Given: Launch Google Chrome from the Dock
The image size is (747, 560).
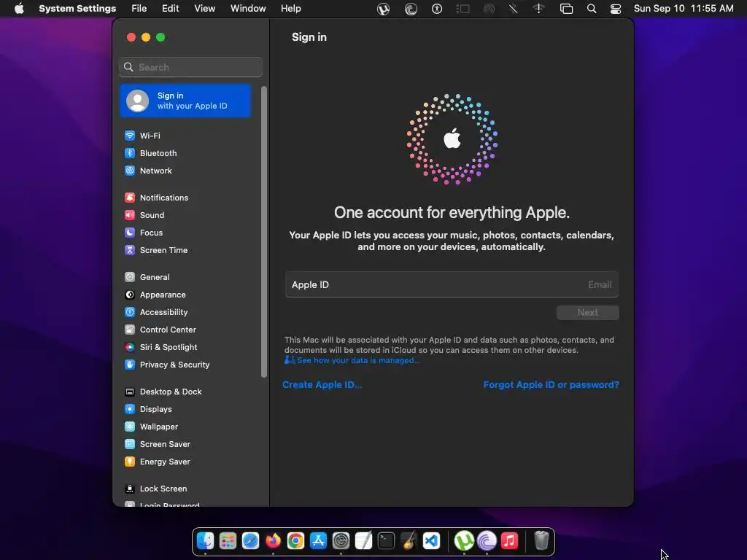Looking at the screenshot, I should tap(296, 541).
